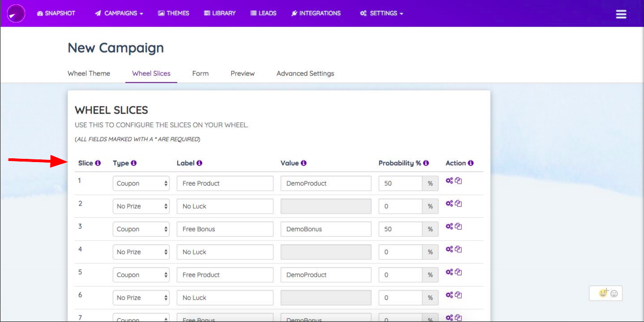Click the copy icon for slice 2
644x322 pixels.
(458, 204)
